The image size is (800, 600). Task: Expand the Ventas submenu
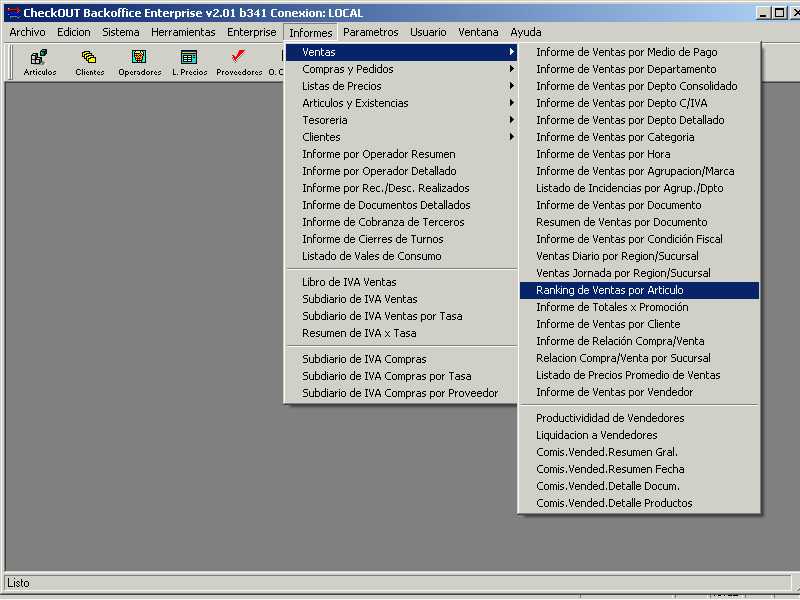click(x=401, y=52)
